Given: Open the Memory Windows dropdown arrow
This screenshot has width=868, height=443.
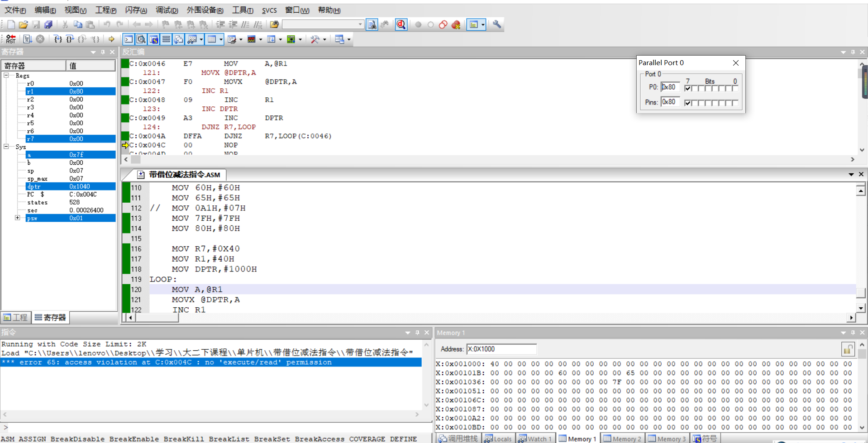Looking at the screenshot, I should click(221, 39).
